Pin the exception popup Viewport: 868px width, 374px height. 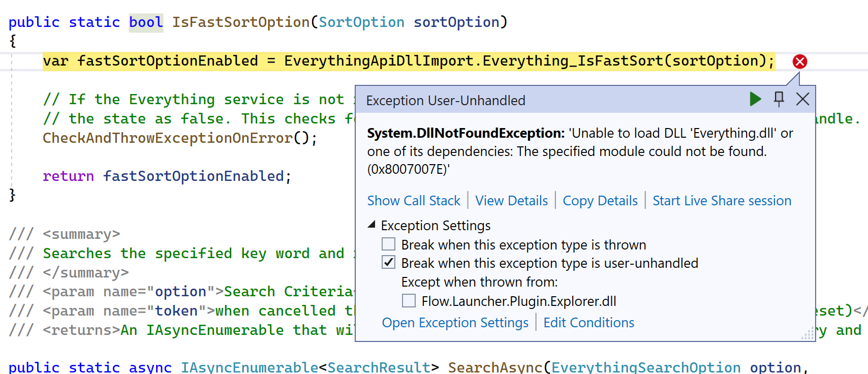779,99
